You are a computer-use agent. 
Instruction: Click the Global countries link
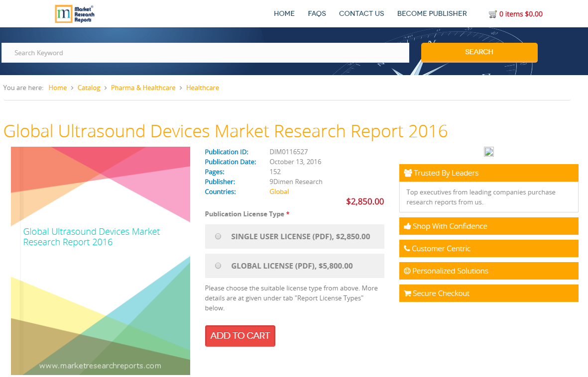(279, 191)
